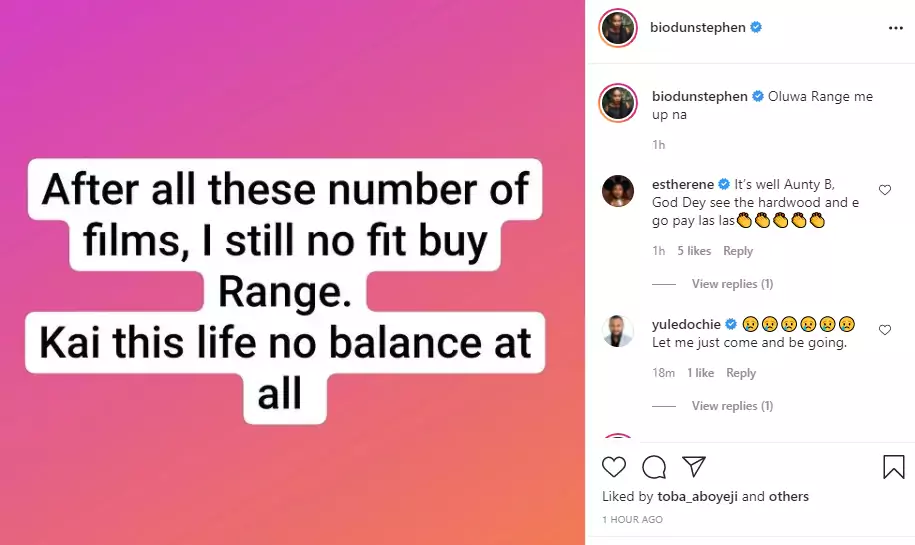Reply to yuledochie's comment
This screenshot has width=915, height=545.
pyautogui.click(x=741, y=373)
